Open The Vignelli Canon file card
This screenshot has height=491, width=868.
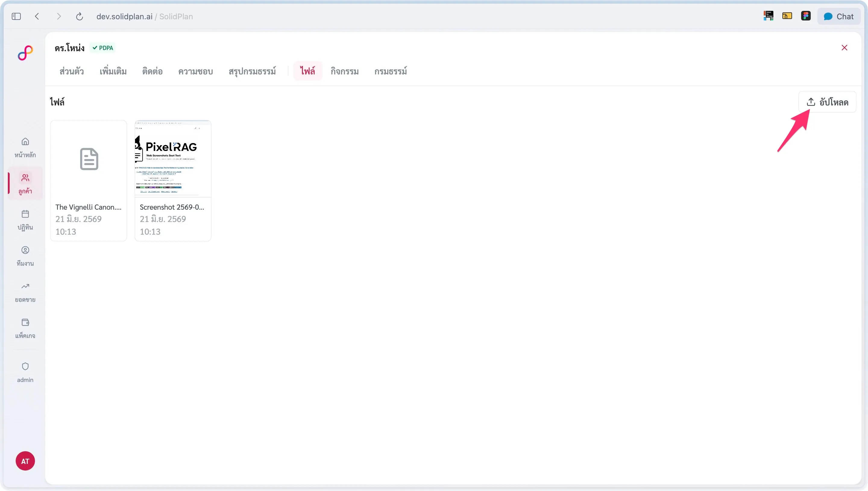[88, 180]
